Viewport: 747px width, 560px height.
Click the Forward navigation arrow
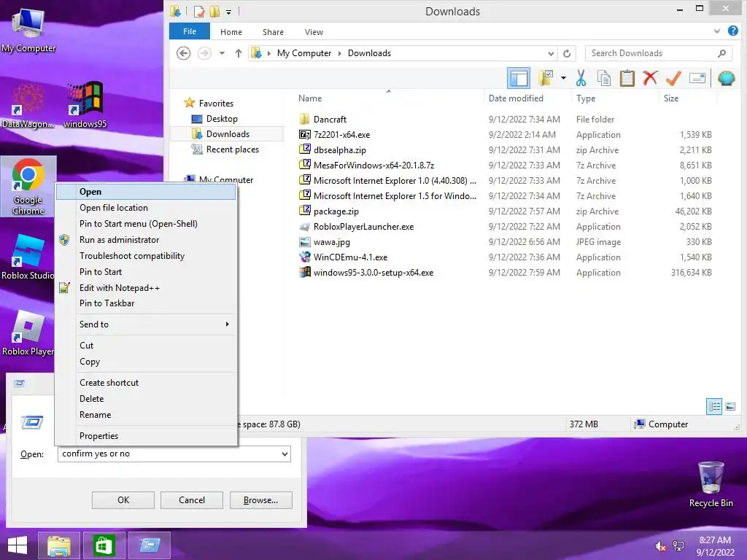204,53
